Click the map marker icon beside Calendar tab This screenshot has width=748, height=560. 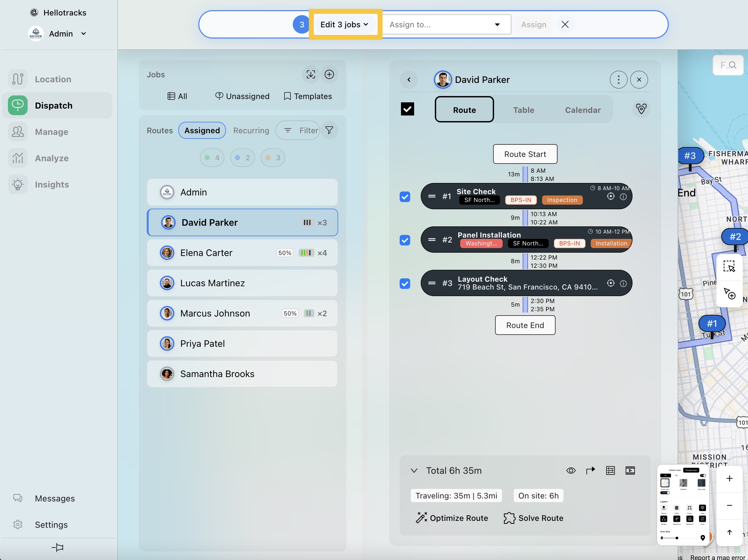[641, 109]
